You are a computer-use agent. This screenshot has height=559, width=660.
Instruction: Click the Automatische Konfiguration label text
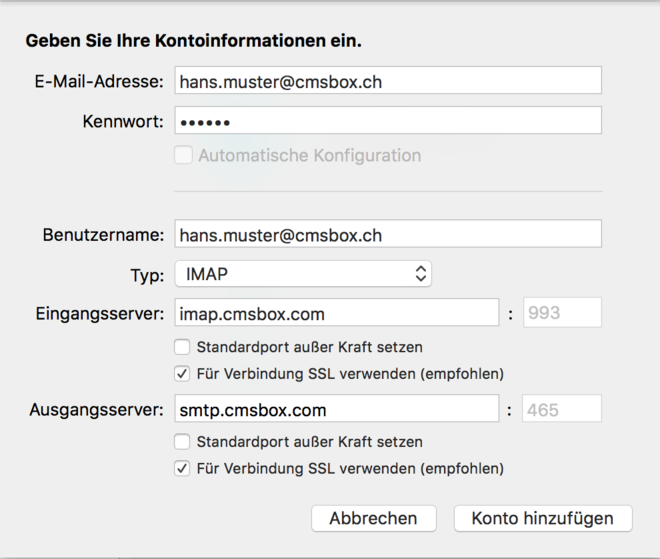tap(309, 155)
